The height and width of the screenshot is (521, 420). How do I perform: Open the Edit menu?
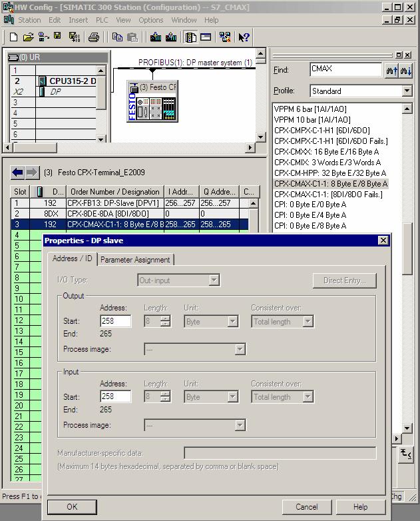click(55, 20)
